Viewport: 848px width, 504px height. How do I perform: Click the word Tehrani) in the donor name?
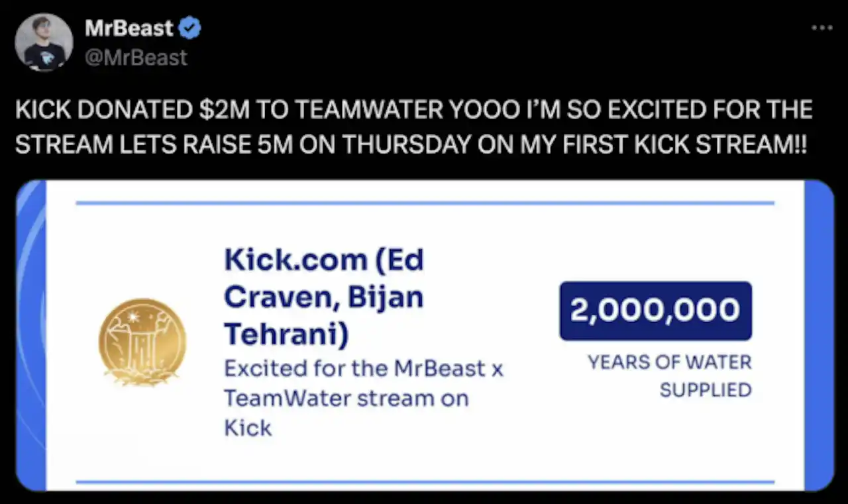[x=286, y=334]
